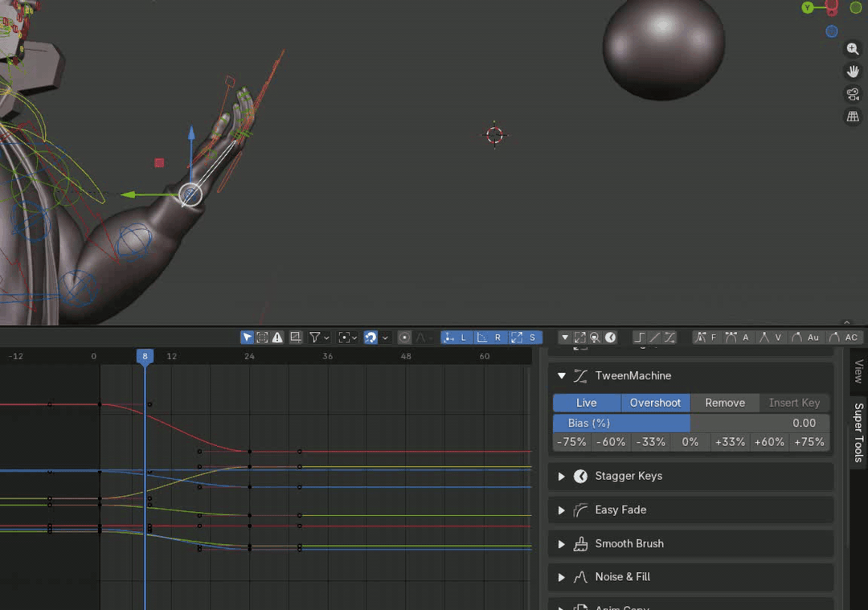This screenshot has height=610, width=868.
Task: Set bezier interpolation curve icon
Action: click(x=669, y=337)
